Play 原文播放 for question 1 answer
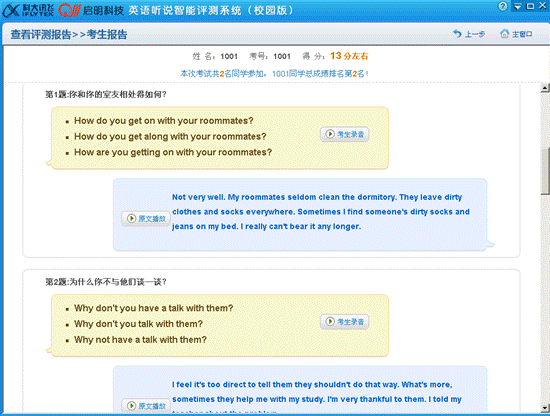550x416 pixels. point(146,219)
